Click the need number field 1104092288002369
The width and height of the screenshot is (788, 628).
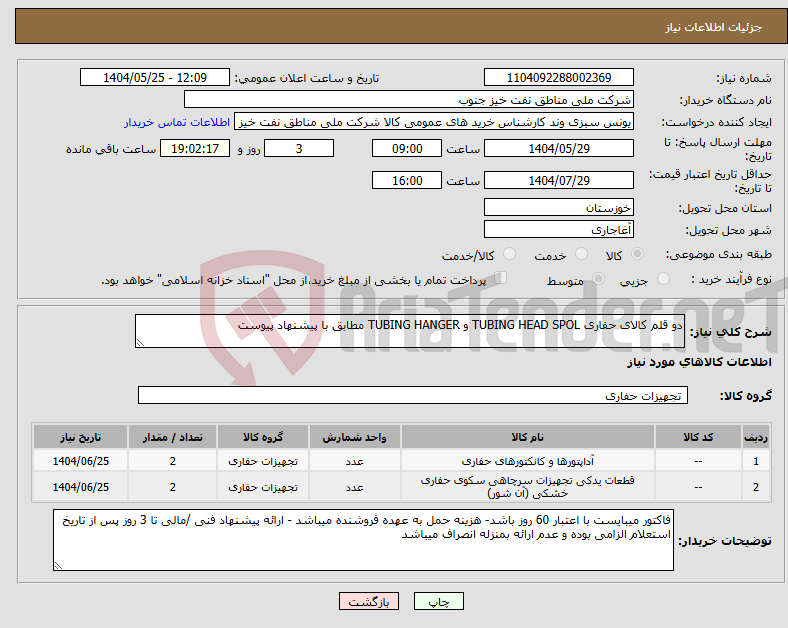tap(558, 77)
